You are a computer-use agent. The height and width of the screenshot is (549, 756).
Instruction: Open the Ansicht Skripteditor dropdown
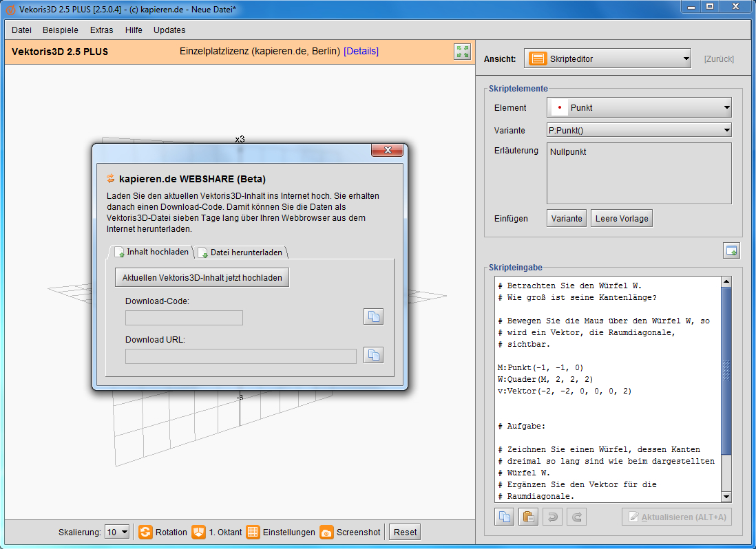[607, 58]
